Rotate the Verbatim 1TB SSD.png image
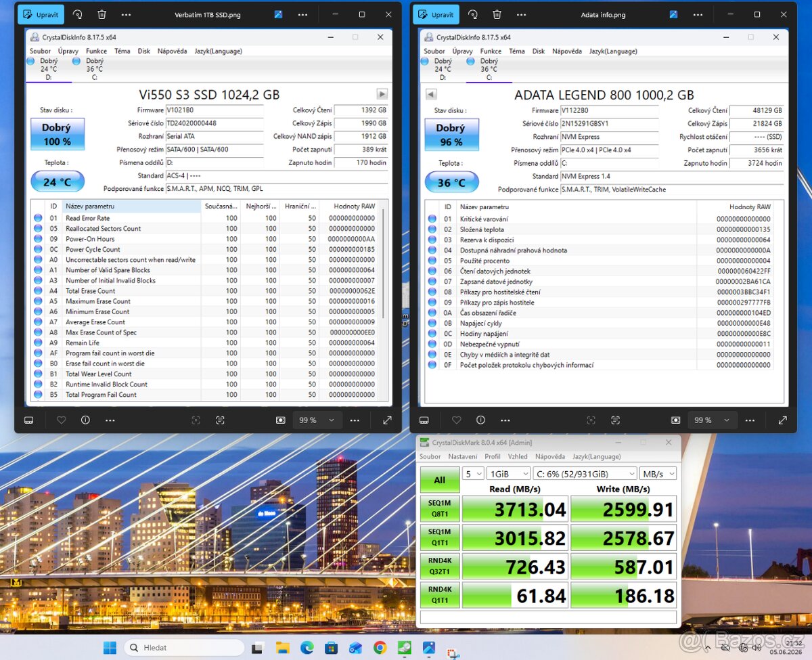The height and width of the screenshot is (660, 812). point(77,14)
